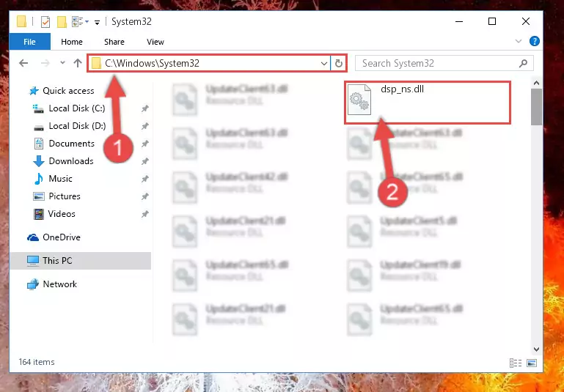Open Documents in the navigation pane
Viewport: 564px width, 392px height.
72,144
